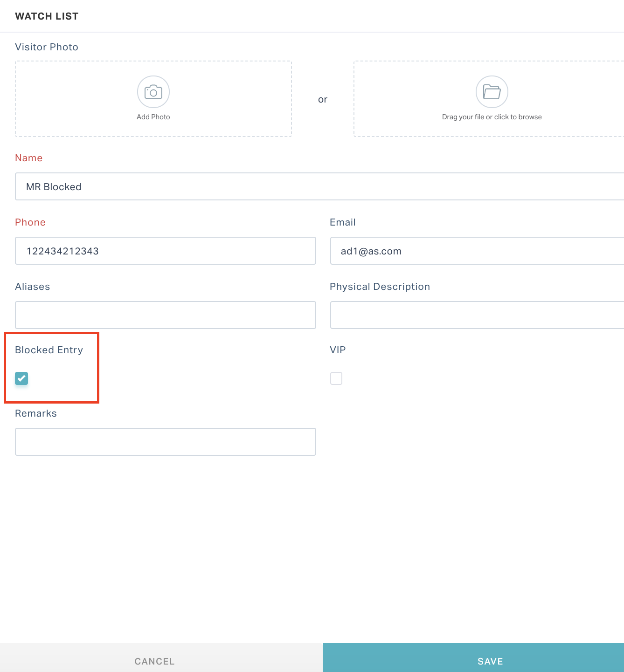
Task: Click the red 'Name' field label
Action: [x=29, y=158]
